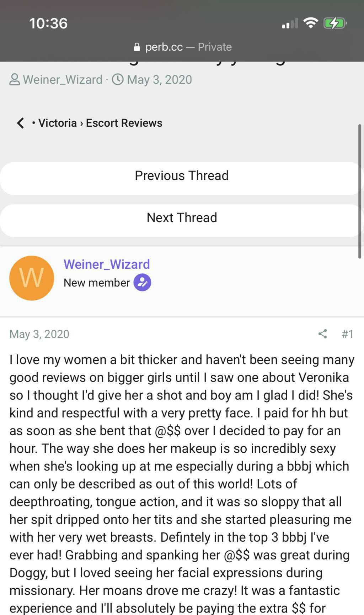Open the Escort Reviews breadcrumb
364x615 pixels.
(124, 123)
